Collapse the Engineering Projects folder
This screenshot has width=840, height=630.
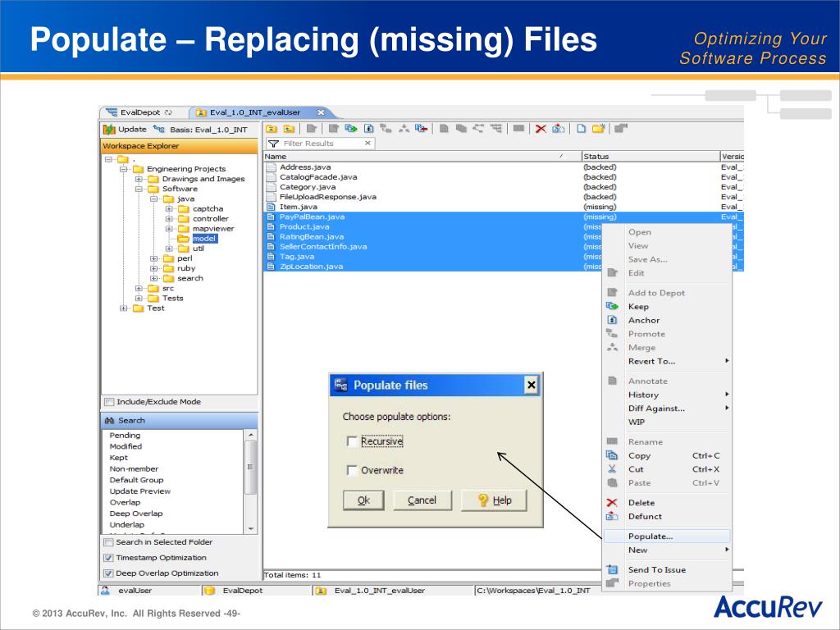[x=123, y=169]
